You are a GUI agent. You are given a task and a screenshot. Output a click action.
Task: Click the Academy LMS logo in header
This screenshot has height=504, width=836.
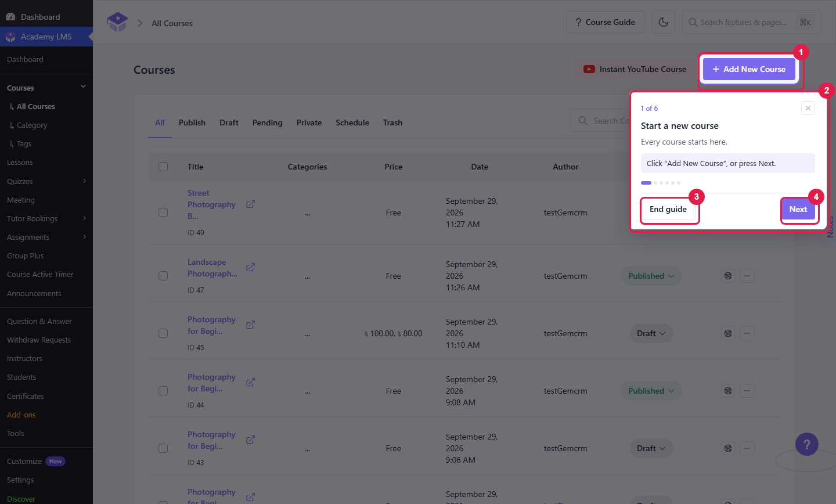click(x=117, y=22)
